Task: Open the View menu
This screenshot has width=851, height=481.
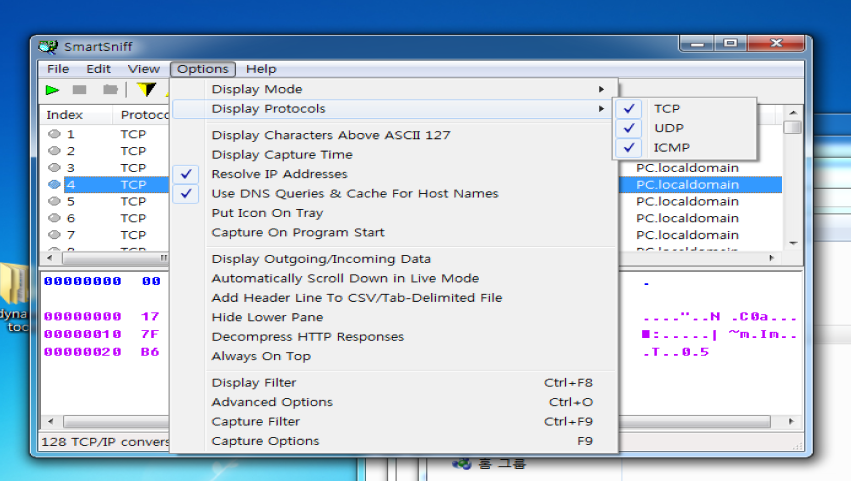Action: pos(144,69)
